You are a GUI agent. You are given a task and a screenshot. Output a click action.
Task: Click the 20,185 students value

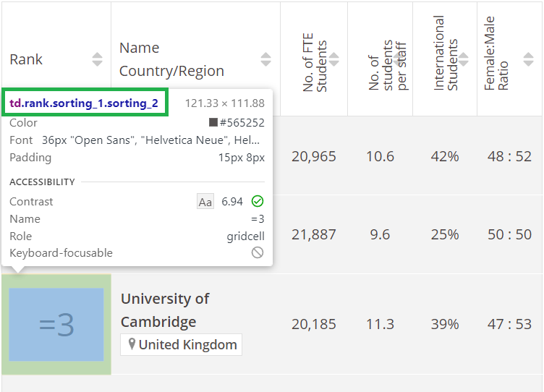tap(314, 324)
